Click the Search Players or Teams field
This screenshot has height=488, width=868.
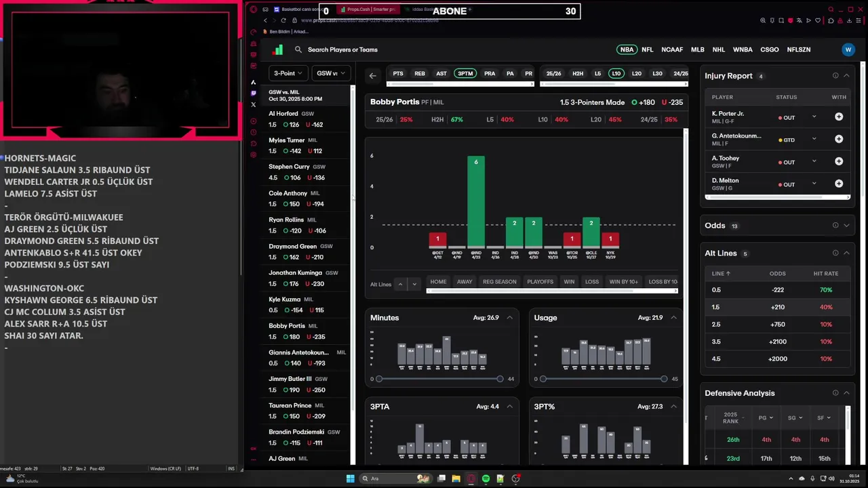pos(342,49)
